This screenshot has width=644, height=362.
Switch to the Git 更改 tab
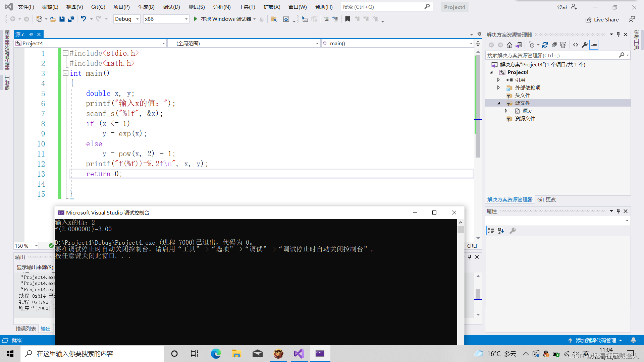coord(546,199)
